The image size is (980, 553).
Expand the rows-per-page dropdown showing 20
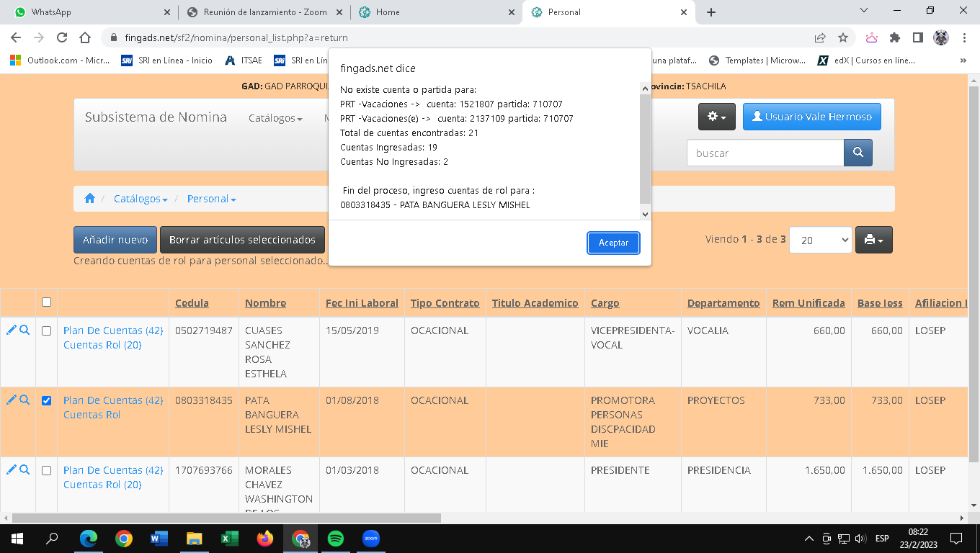coord(820,240)
